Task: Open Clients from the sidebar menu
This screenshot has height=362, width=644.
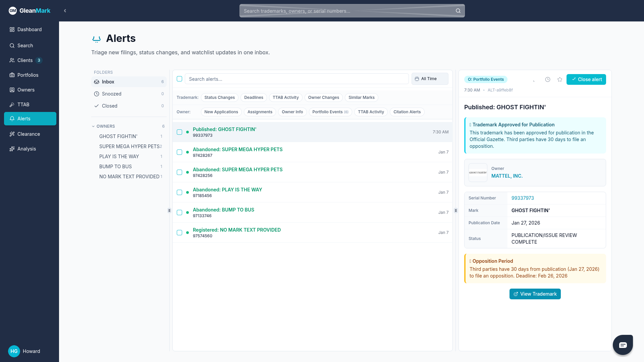Action: tap(12, 60)
